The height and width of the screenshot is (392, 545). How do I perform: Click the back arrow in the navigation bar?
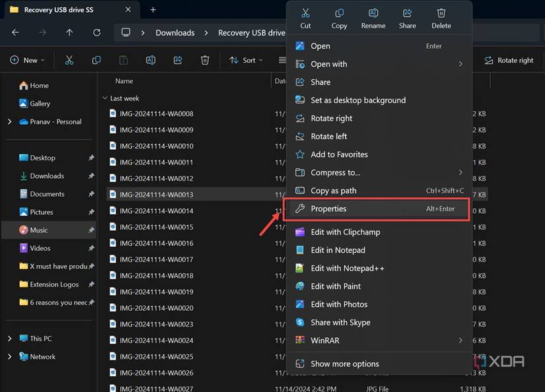coord(15,32)
